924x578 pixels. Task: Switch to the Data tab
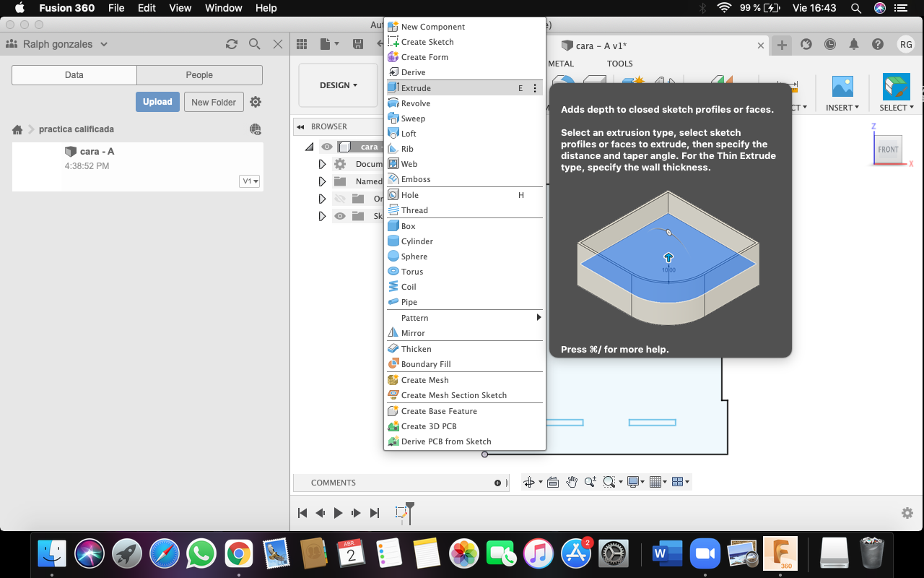[x=74, y=75]
